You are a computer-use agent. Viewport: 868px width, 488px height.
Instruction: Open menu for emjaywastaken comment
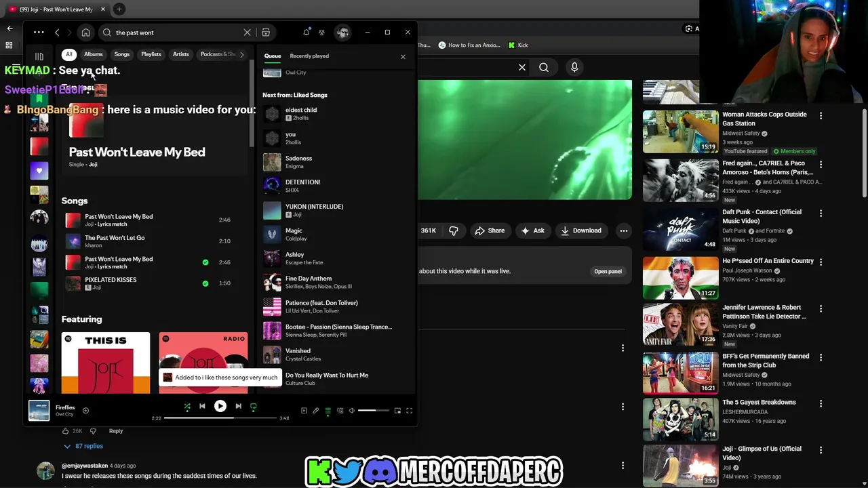click(x=623, y=465)
